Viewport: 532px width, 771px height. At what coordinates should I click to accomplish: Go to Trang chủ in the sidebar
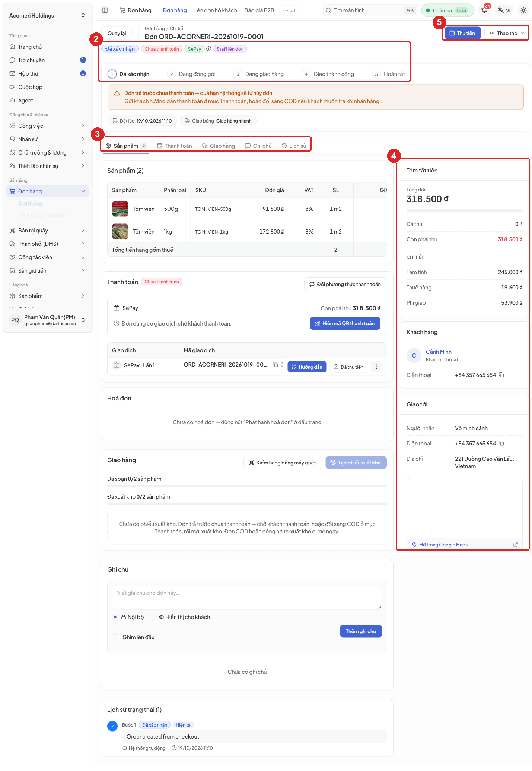click(x=48, y=47)
